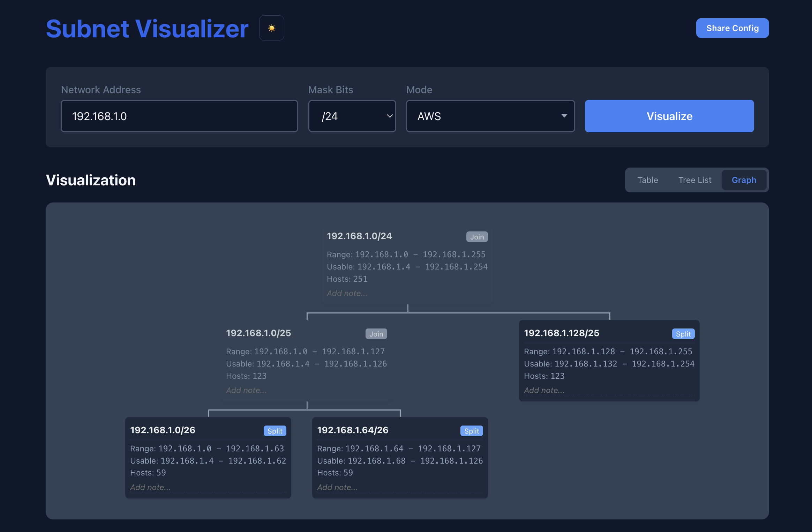Switch to the Tree List tab

coord(694,180)
